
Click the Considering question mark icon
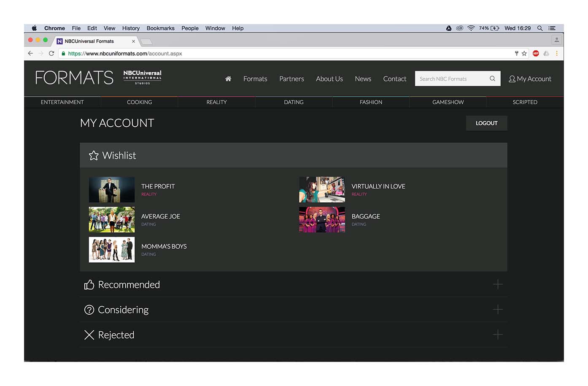coord(89,310)
